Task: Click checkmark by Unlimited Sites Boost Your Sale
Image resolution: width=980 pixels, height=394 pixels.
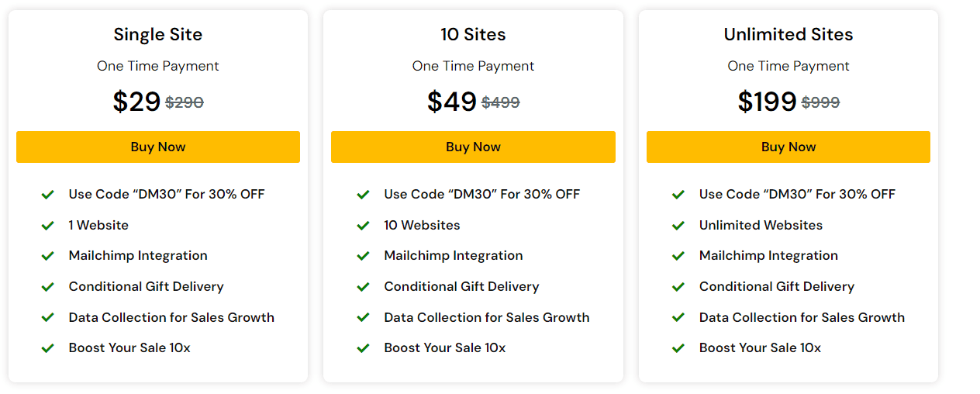Action: coord(678,348)
